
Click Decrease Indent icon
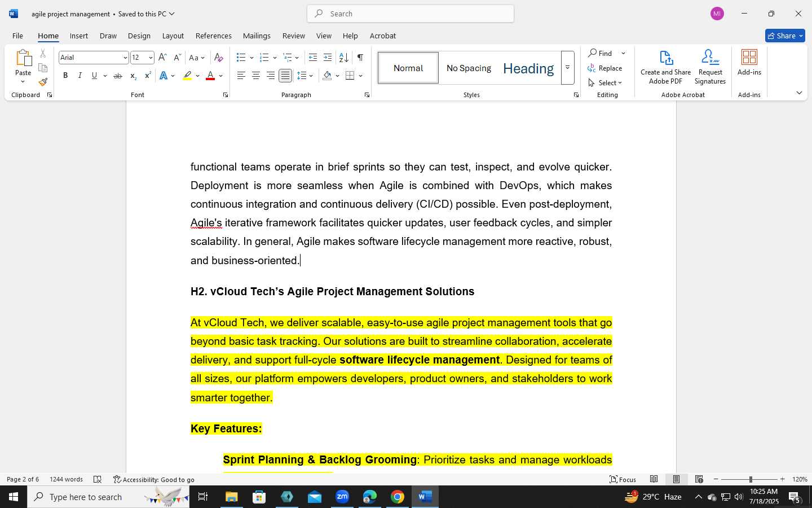(313, 58)
